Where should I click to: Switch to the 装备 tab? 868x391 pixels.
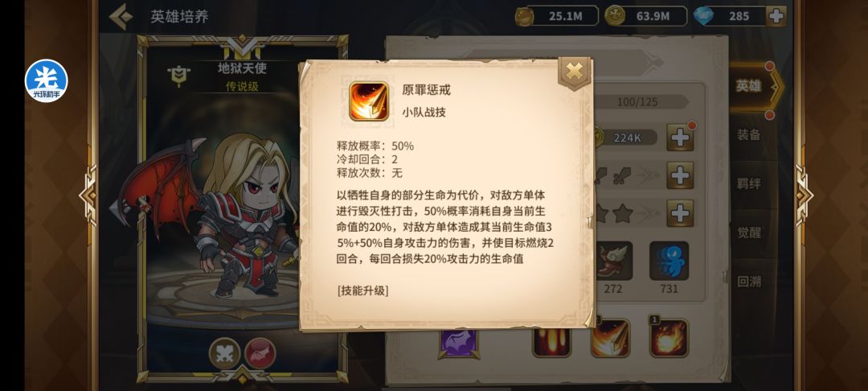click(748, 134)
